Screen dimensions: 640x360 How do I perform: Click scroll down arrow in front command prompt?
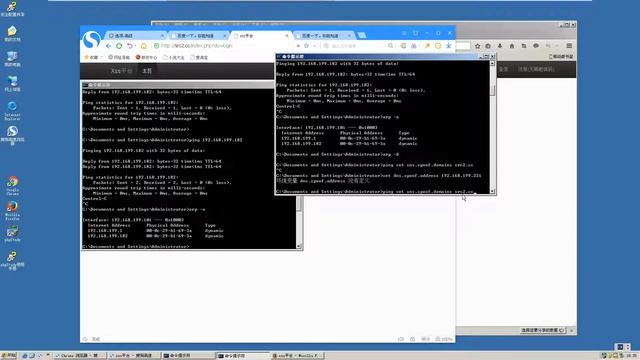492,191
